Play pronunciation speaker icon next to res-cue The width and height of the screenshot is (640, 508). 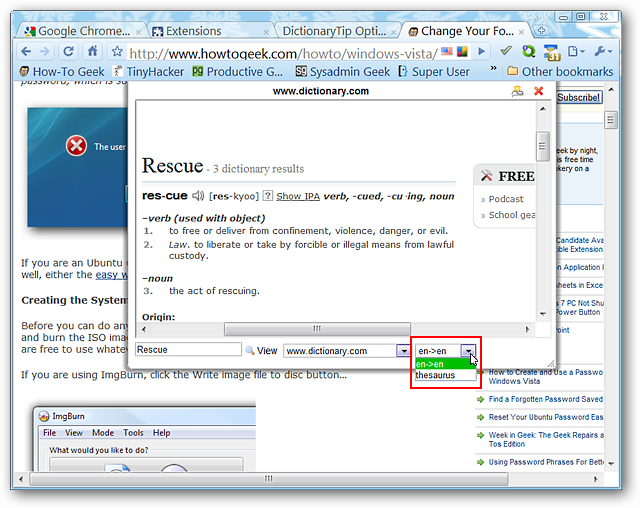[198, 196]
